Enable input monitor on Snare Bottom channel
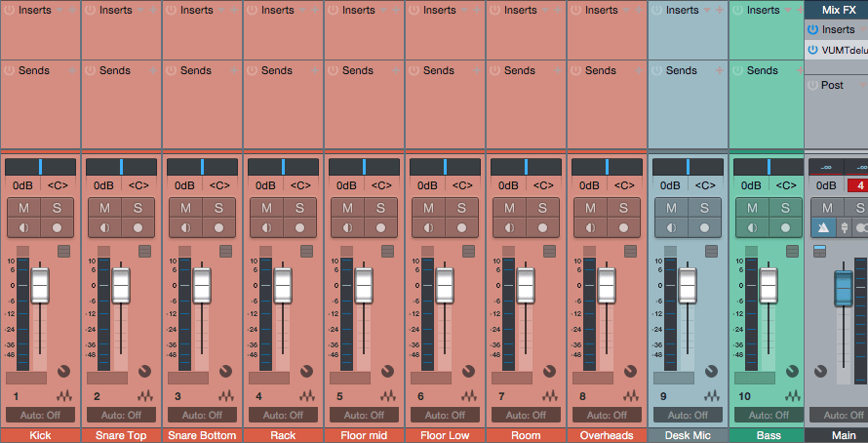Viewport: 868px width, 443px height. 185,227
